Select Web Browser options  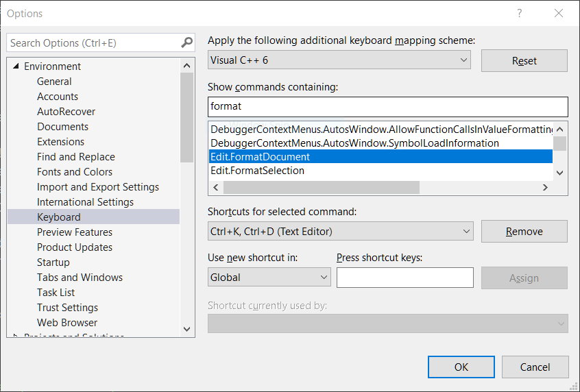(67, 323)
